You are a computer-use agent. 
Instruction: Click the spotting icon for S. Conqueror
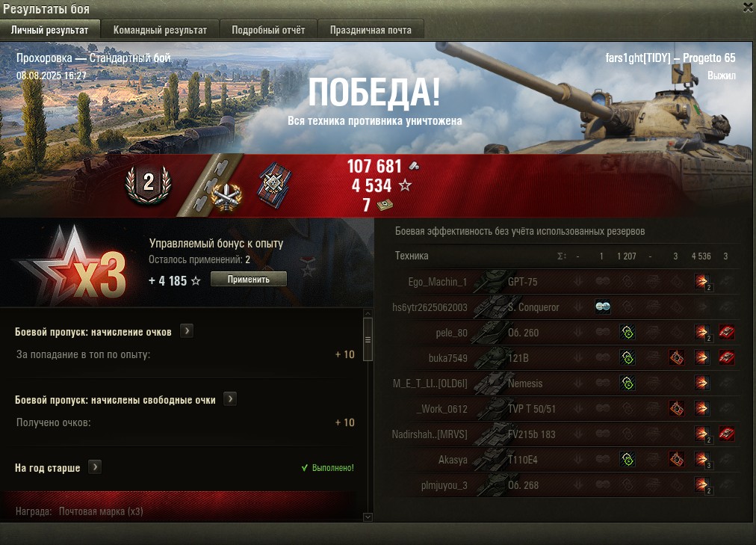click(603, 307)
